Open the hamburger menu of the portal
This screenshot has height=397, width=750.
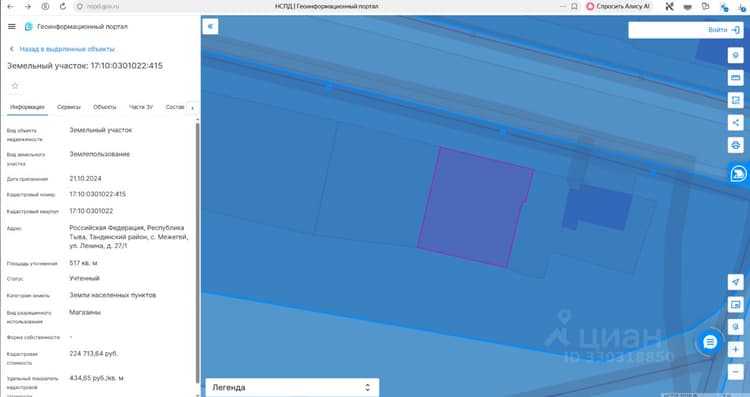[x=12, y=26]
